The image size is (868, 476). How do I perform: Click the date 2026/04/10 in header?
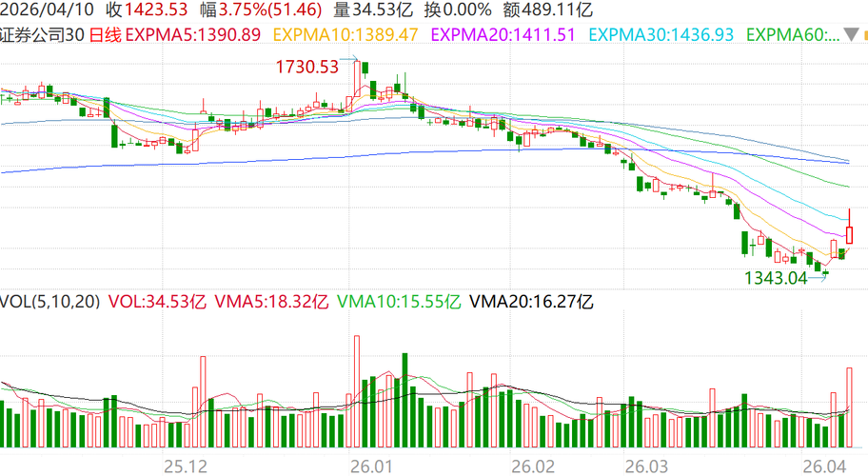(47, 10)
